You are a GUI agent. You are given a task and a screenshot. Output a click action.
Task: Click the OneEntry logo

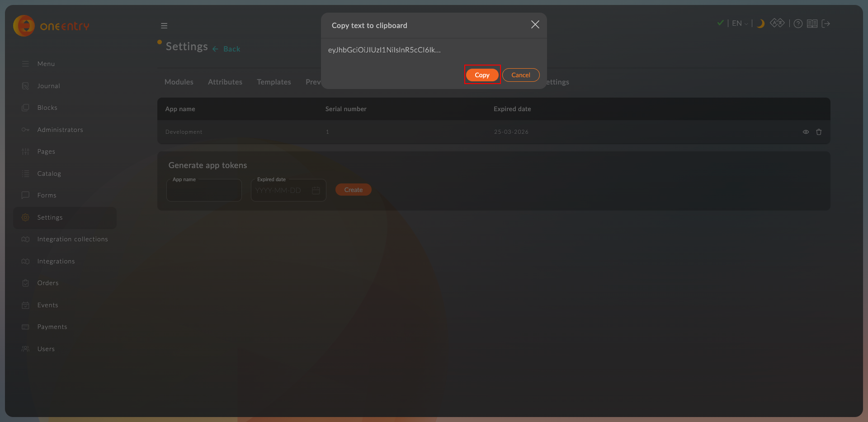tap(52, 26)
